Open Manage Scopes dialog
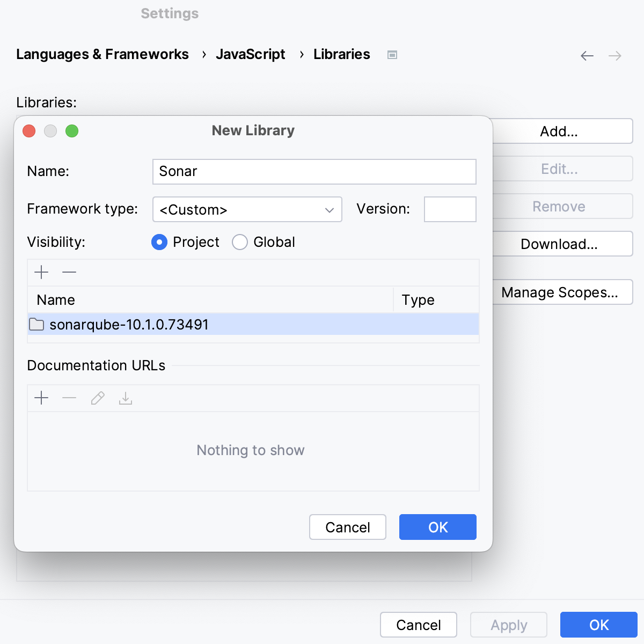This screenshot has height=644, width=644. tap(561, 292)
